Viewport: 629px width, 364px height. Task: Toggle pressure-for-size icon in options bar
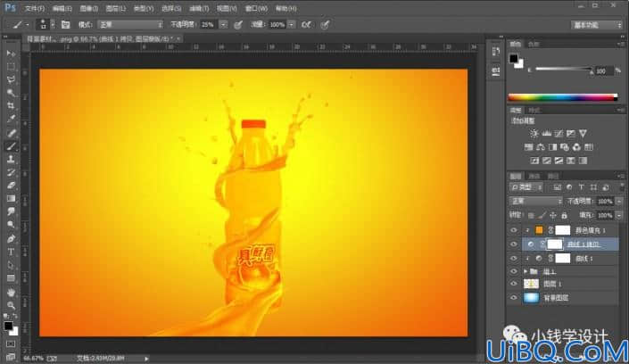click(326, 24)
